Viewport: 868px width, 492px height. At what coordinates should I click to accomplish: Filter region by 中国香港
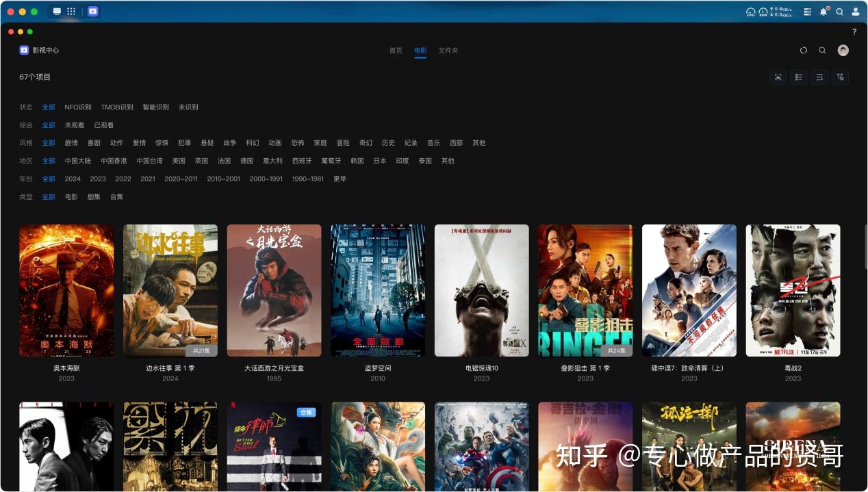pyautogui.click(x=114, y=161)
